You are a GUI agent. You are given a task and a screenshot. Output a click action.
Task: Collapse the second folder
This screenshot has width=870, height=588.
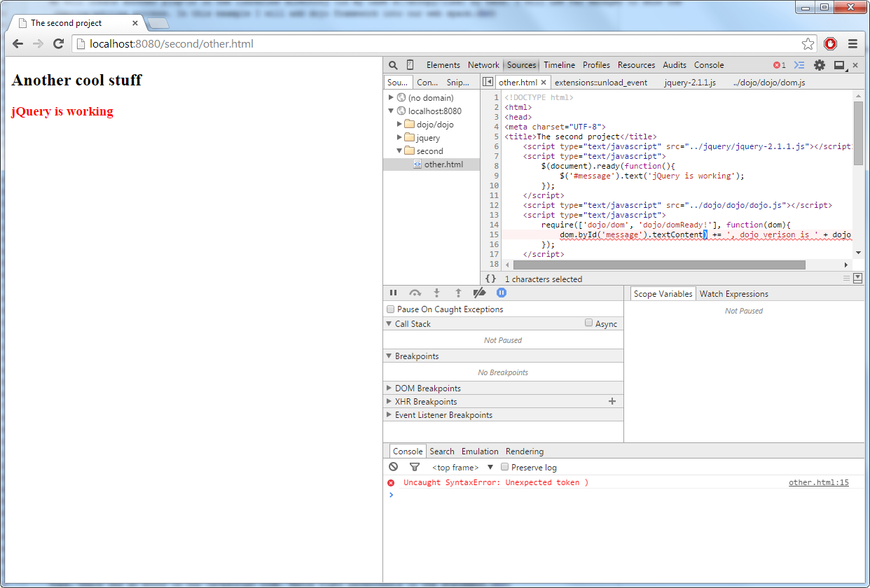pyautogui.click(x=399, y=150)
